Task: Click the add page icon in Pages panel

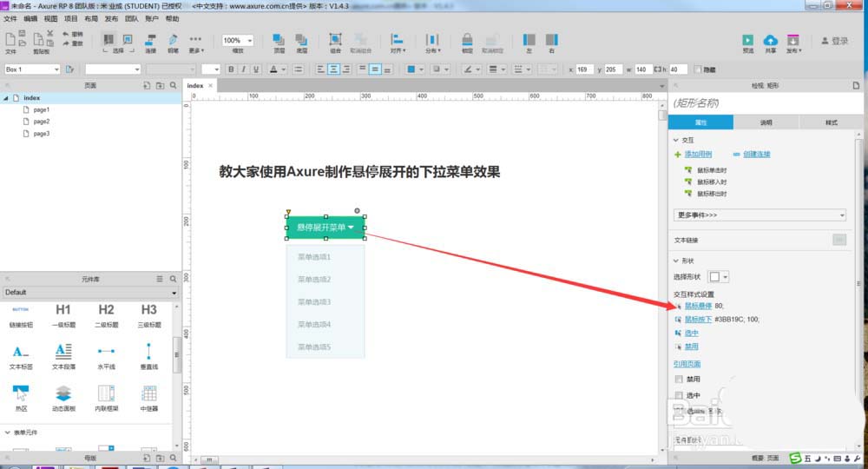Action: click(147, 85)
